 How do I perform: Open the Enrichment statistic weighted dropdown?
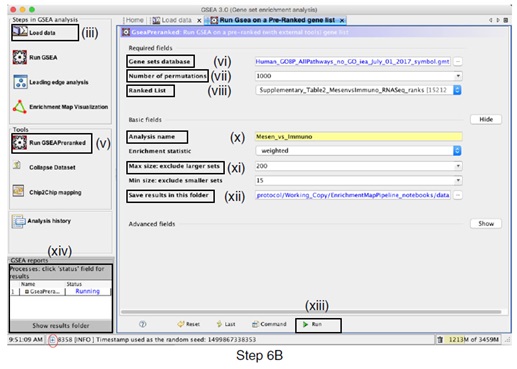(457, 151)
